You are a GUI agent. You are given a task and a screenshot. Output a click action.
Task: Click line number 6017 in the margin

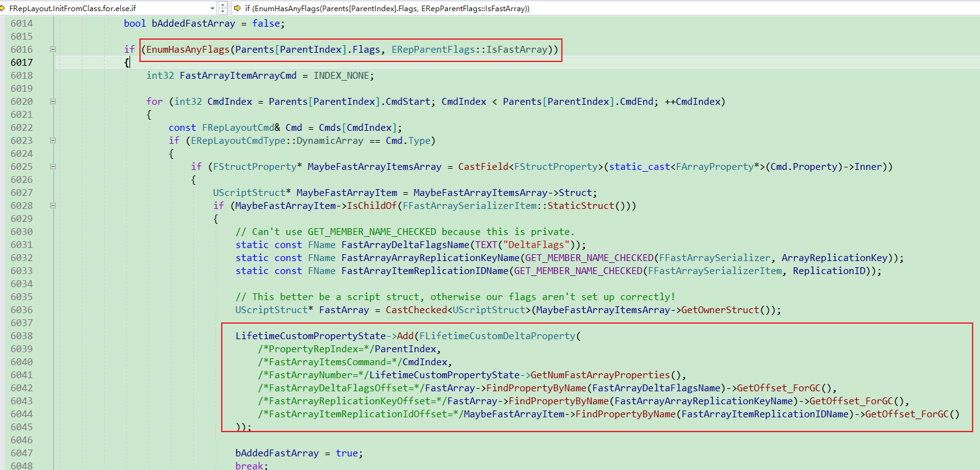pyautogui.click(x=22, y=63)
